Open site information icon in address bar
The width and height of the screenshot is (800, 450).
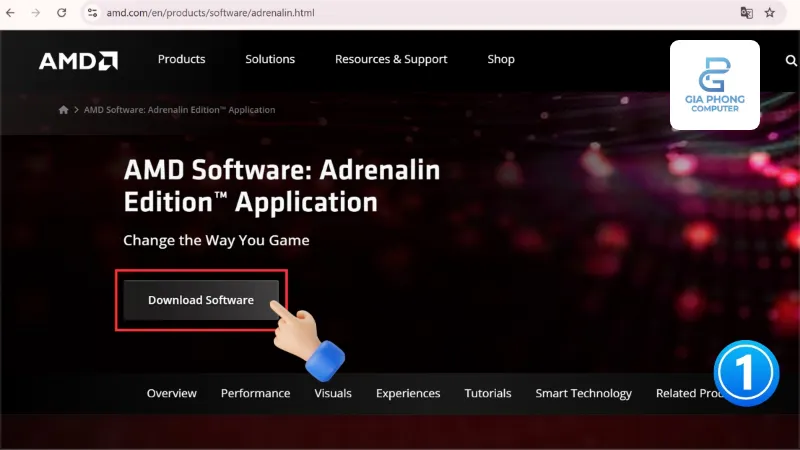(92, 13)
